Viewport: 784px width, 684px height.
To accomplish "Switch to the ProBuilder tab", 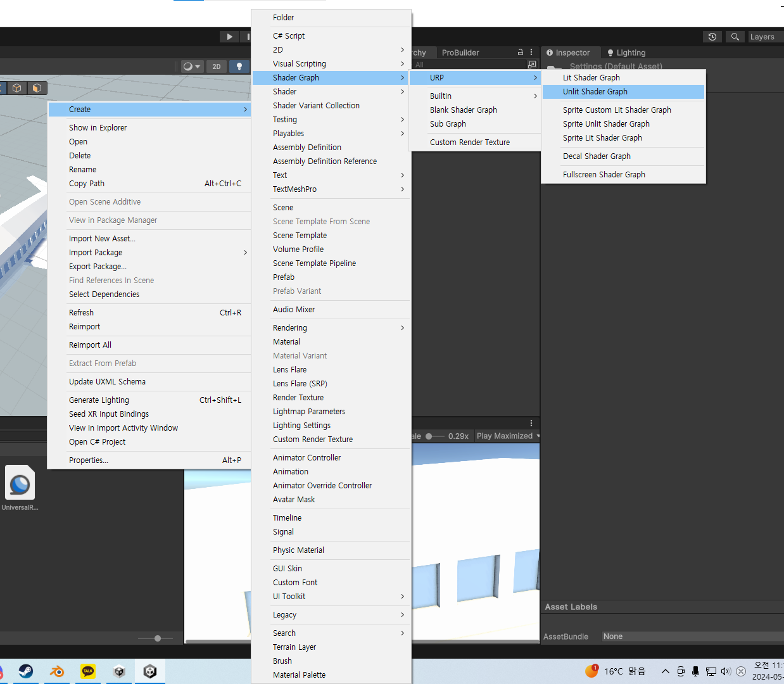I will point(460,53).
